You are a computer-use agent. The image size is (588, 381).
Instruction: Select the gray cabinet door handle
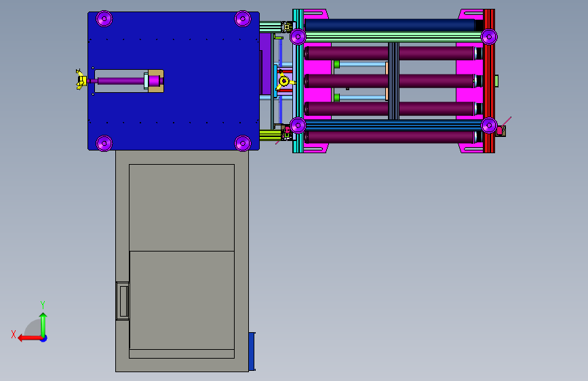point(123,301)
